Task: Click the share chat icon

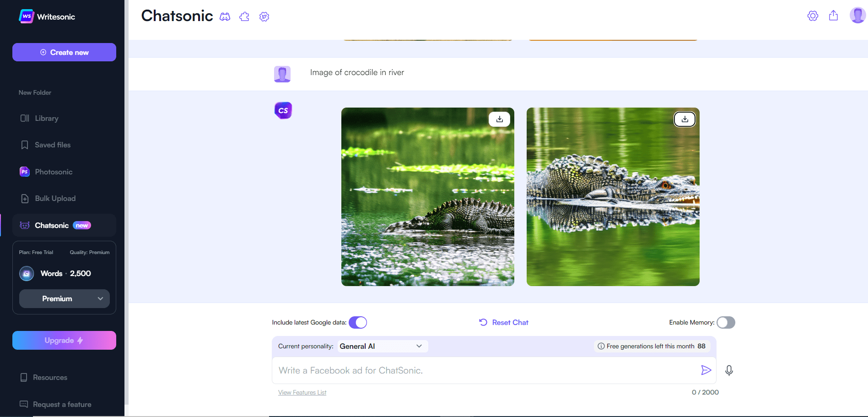Action: (x=834, y=16)
